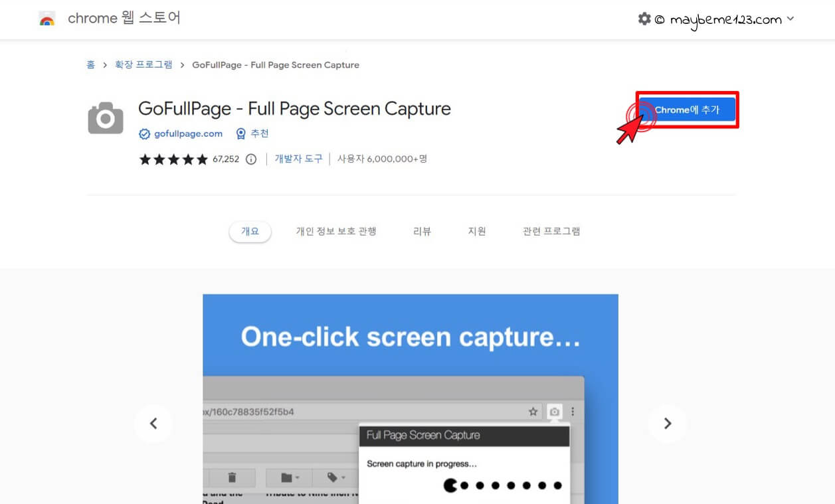
Task: Select the 개요 tab
Action: [250, 231]
